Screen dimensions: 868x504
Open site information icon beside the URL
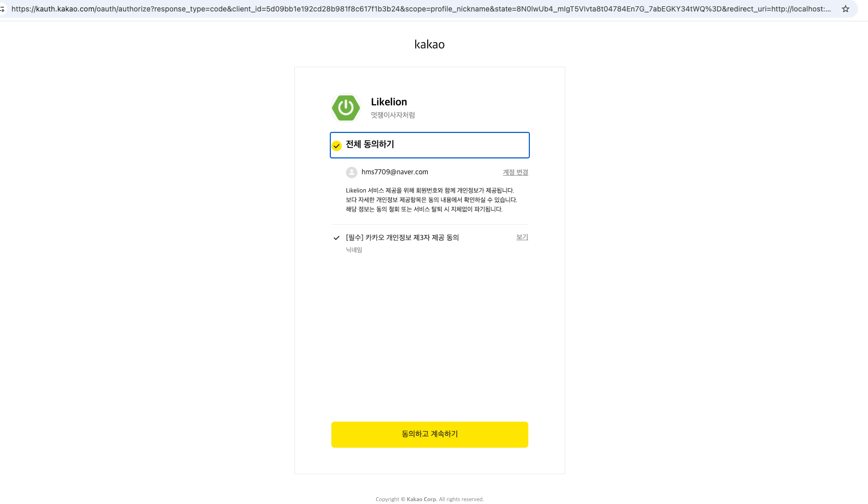coord(2,9)
